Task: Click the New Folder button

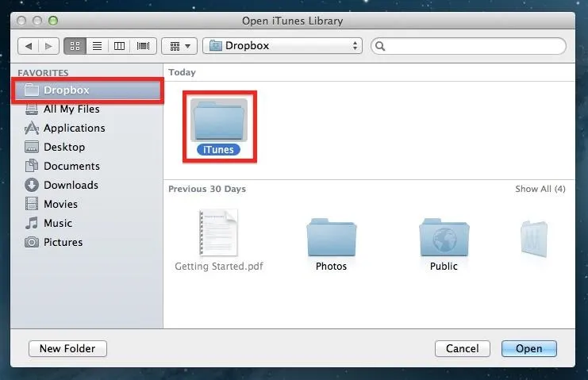Action: point(68,349)
